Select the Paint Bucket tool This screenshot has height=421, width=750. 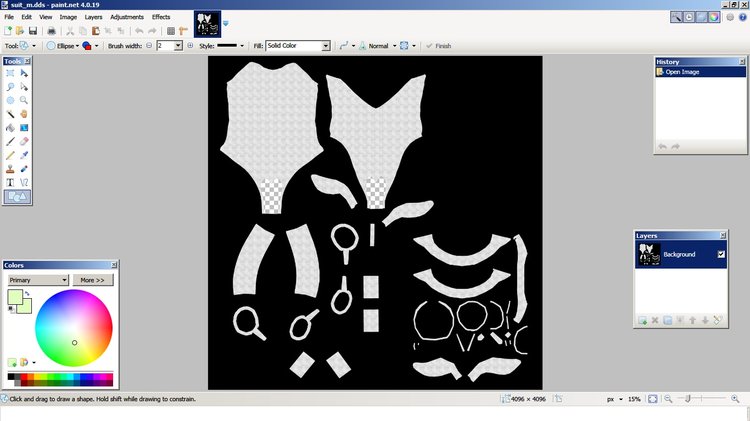[10, 128]
